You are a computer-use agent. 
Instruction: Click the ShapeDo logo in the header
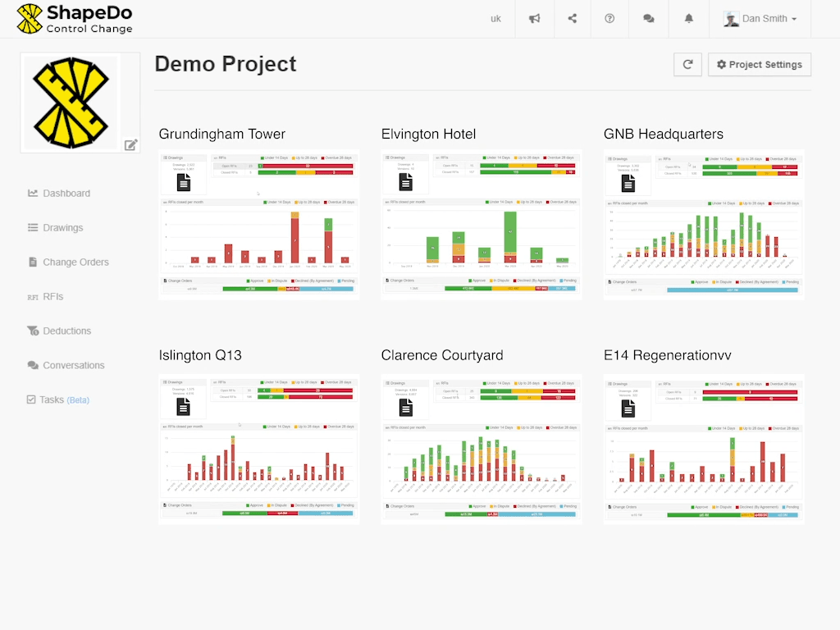tap(74, 18)
